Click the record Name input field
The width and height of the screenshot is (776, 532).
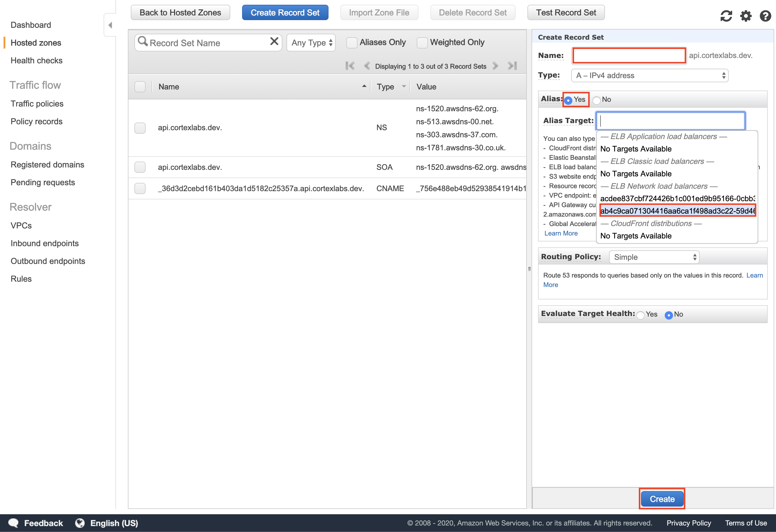tap(629, 55)
